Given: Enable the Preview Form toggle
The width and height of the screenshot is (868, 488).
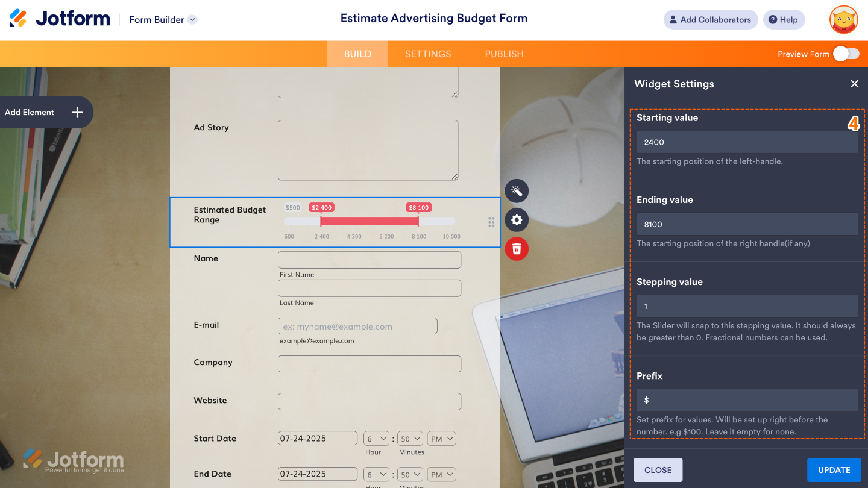Looking at the screenshot, I should point(846,54).
